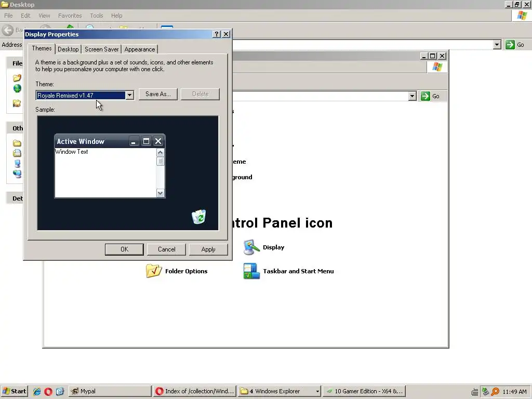
Task: Click the green globe publish icon in sidebar
Action: coord(17,88)
